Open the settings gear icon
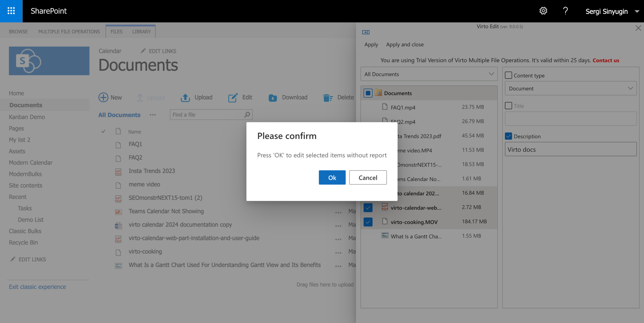This screenshot has width=644, height=323. [x=543, y=11]
